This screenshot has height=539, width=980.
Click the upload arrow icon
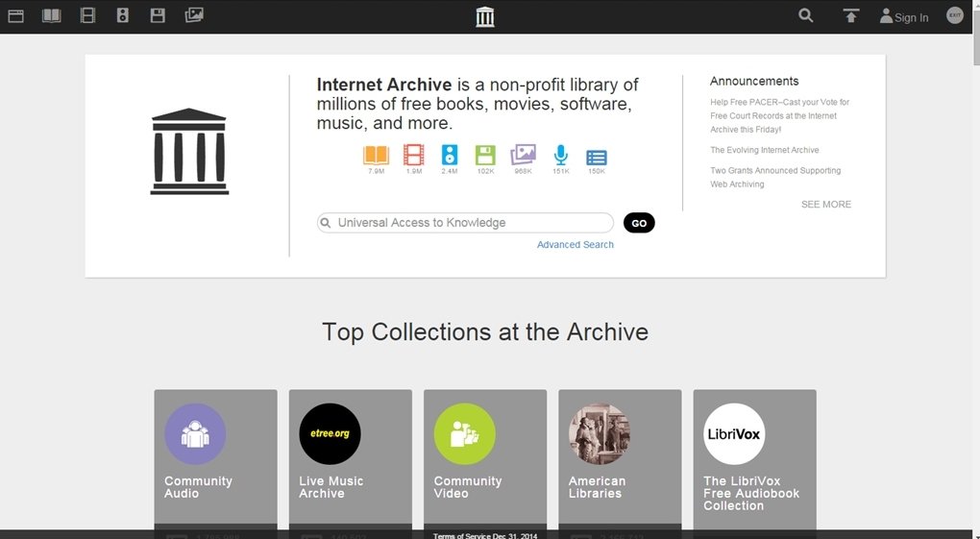point(850,15)
